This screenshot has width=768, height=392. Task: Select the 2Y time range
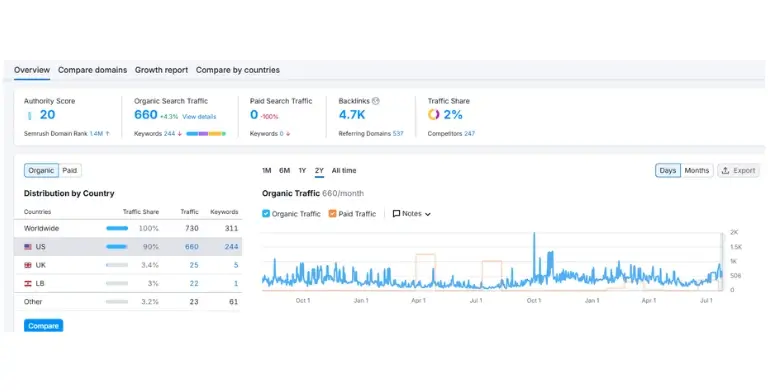click(x=319, y=171)
